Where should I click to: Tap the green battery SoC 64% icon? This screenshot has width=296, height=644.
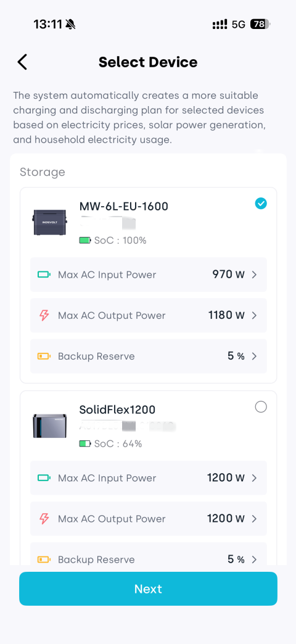[85, 444]
